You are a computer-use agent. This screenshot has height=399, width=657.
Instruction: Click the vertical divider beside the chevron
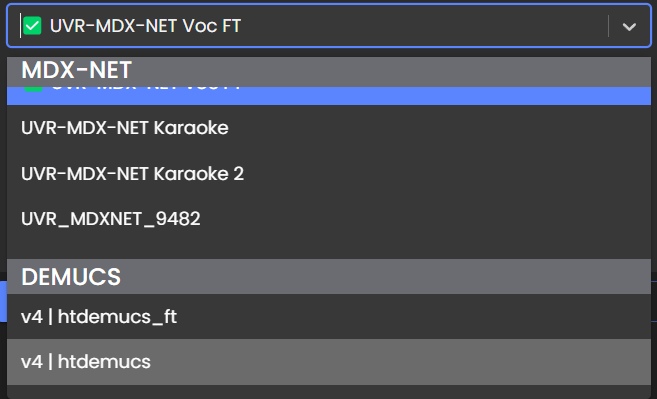(608, 26)
